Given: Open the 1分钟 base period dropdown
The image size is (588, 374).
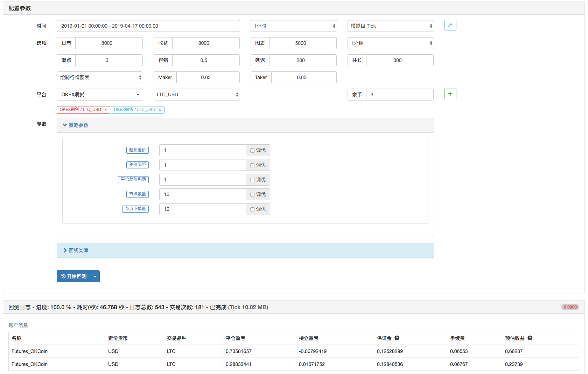Looking at the screenshot, I should click(391, 43).
